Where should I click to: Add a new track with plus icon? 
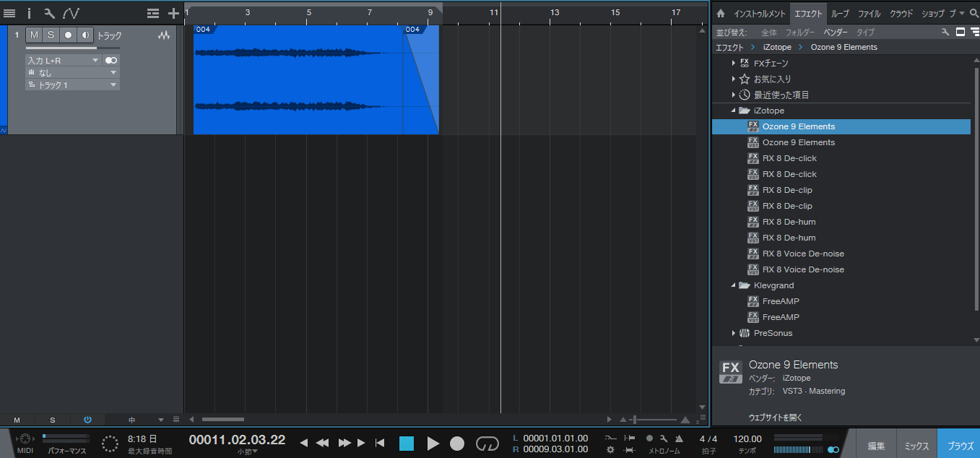coord(173,13)
